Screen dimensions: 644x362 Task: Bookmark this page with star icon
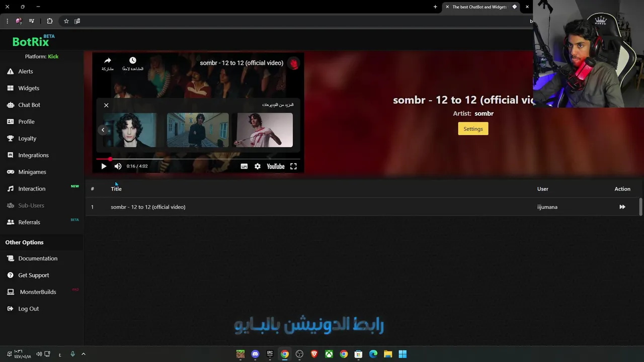point(66,21)
